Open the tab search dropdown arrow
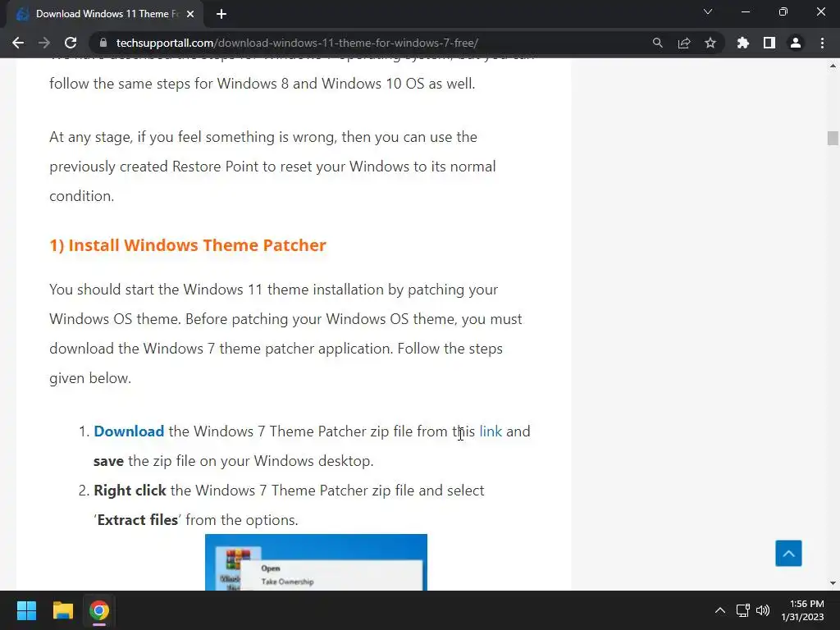 tap(708, 11)
